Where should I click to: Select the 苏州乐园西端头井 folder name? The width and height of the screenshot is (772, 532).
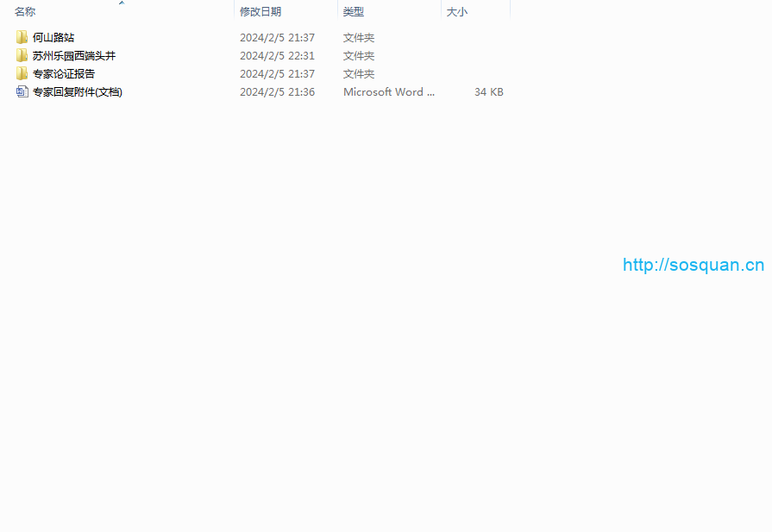click(x=74, y=55)
